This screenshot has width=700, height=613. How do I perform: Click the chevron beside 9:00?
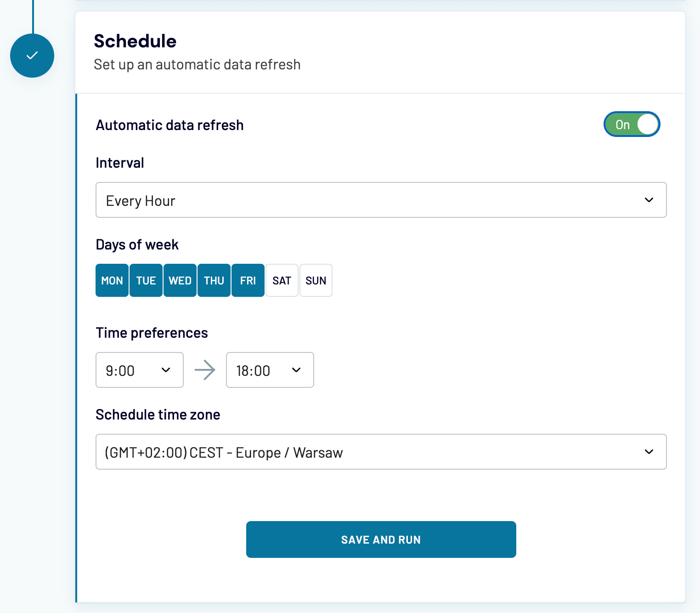166,370
